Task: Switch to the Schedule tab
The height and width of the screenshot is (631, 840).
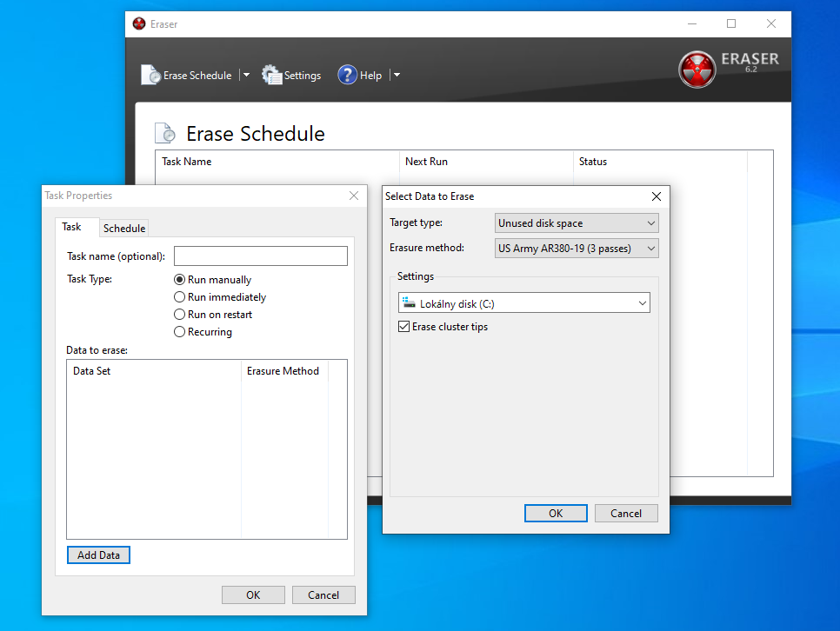Action: 124,229
